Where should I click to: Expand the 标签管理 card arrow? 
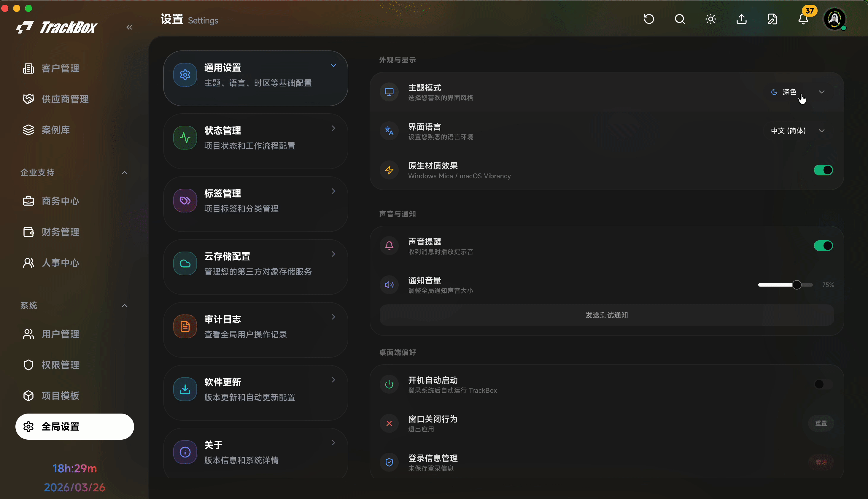coord(333,191)
